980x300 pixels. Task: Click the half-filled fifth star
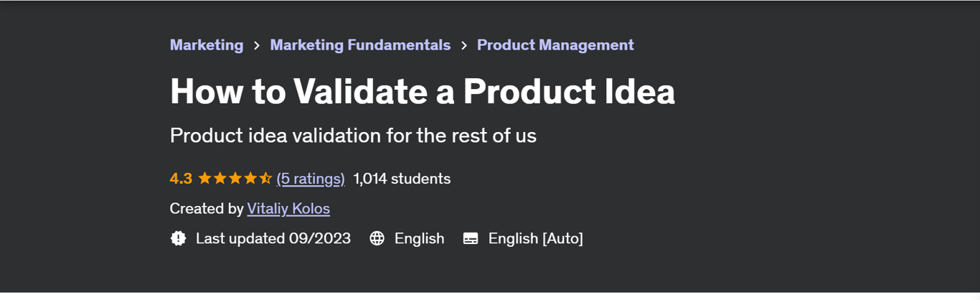[265, 179]
